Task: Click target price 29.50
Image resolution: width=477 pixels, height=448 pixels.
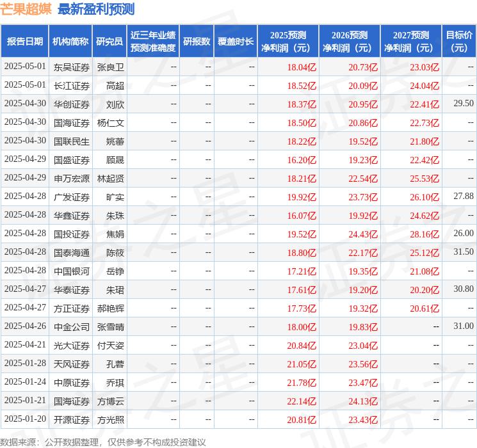Action: pyautogui.click(x=464, y=103)
